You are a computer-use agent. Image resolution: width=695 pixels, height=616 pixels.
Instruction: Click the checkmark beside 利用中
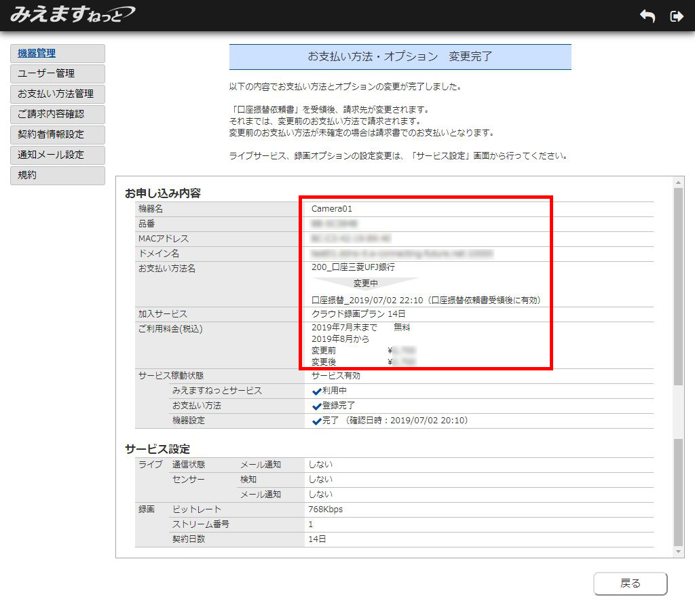click(316, 391)
